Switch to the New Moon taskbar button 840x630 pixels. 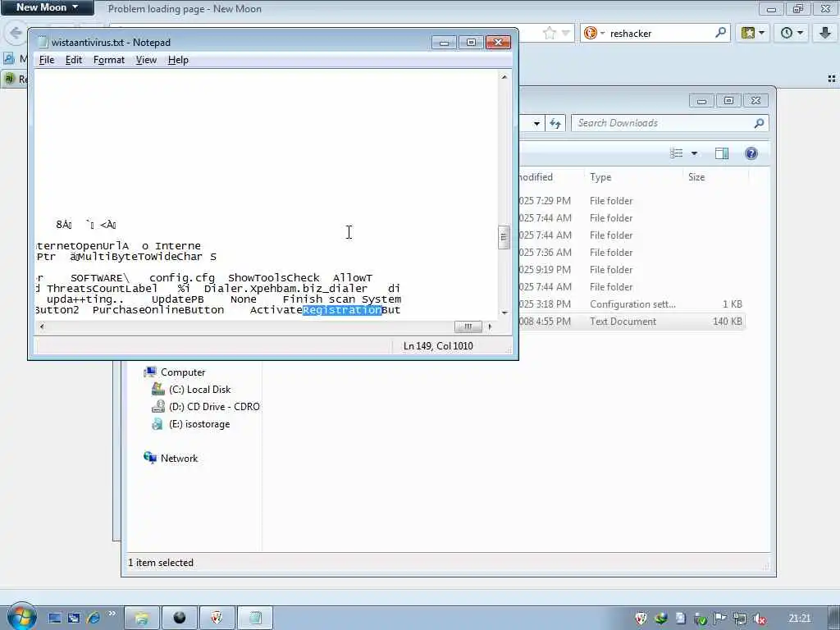(x=180, y=618)
